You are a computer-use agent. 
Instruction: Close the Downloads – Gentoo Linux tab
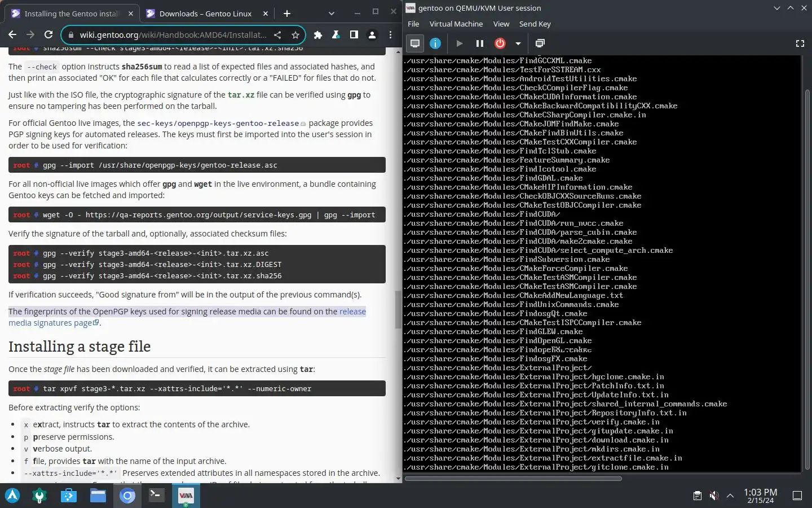[266, 14]
